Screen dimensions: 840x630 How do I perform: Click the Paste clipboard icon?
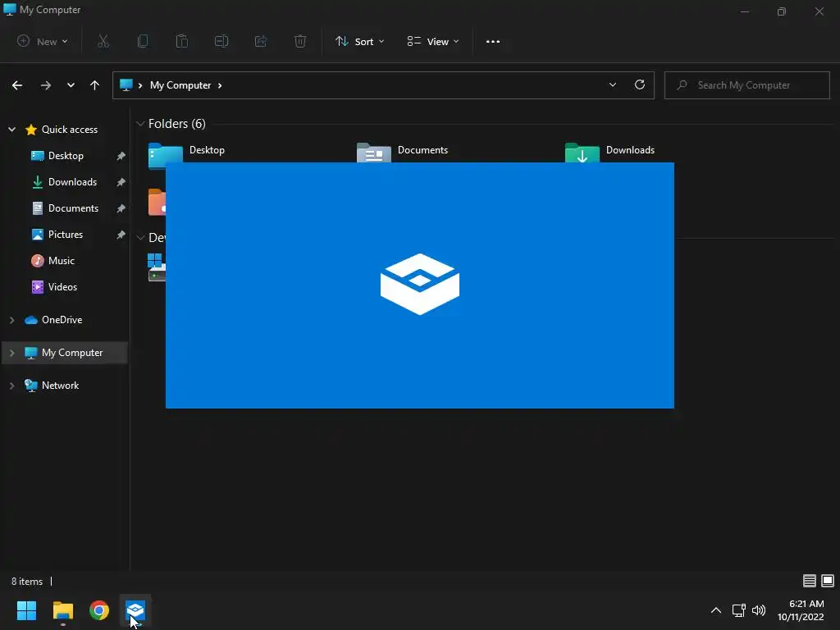coord(182,41)
